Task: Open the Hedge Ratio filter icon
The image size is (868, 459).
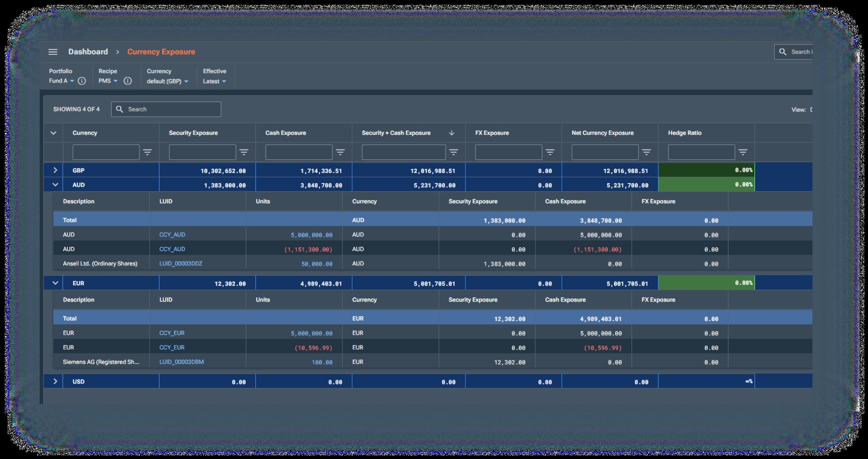Action: click(743, 152)
